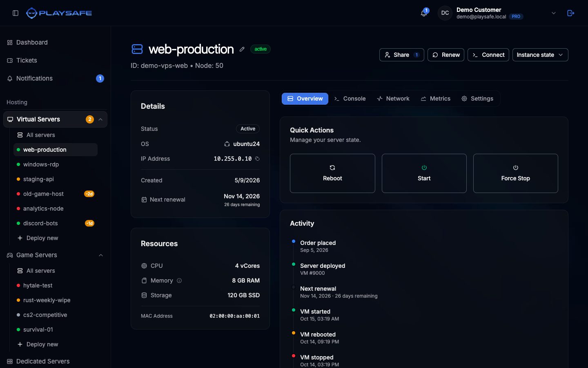Open old-game-host server
Screen dimensions: 588x368
[x=56, y=194]
